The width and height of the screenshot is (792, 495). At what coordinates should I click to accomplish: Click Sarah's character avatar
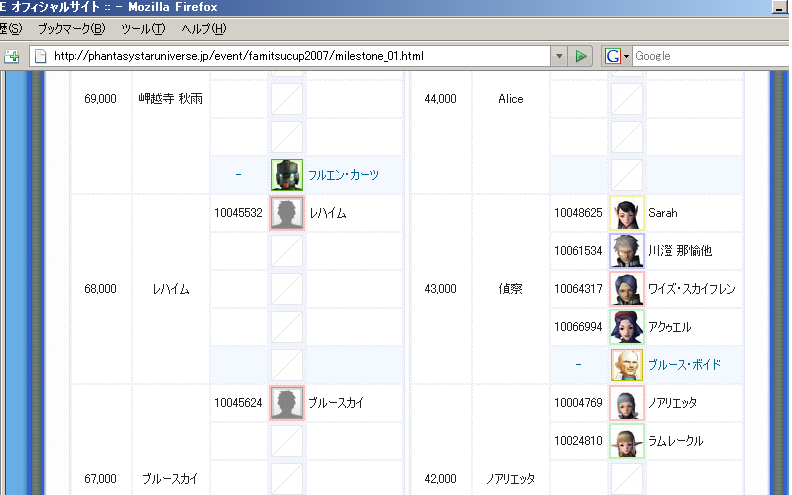pos(627,213)
